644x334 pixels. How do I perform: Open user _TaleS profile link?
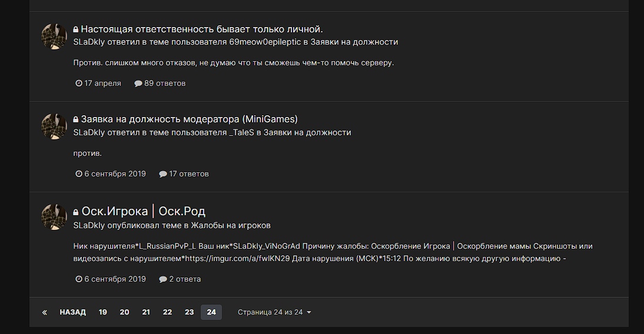pos(241,132)
